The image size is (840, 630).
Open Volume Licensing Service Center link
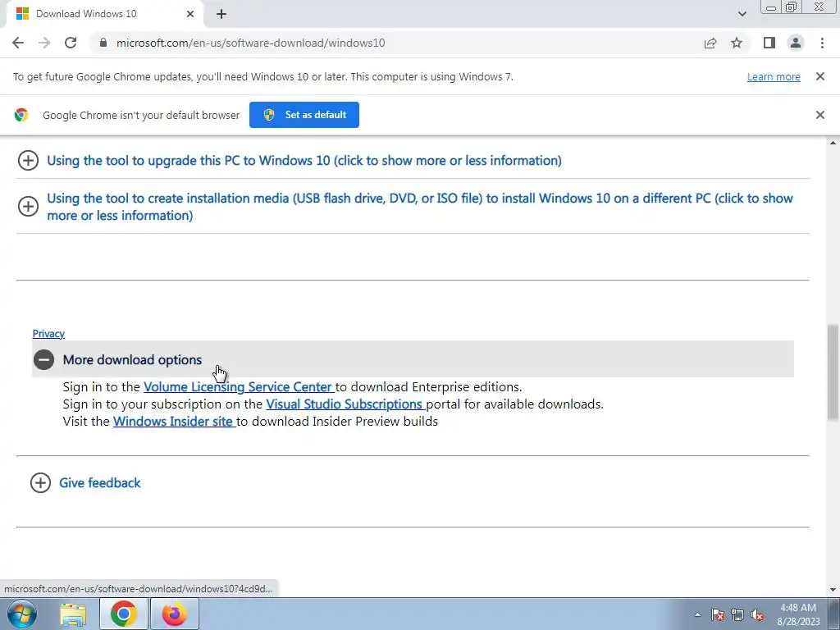click(239, 387)
